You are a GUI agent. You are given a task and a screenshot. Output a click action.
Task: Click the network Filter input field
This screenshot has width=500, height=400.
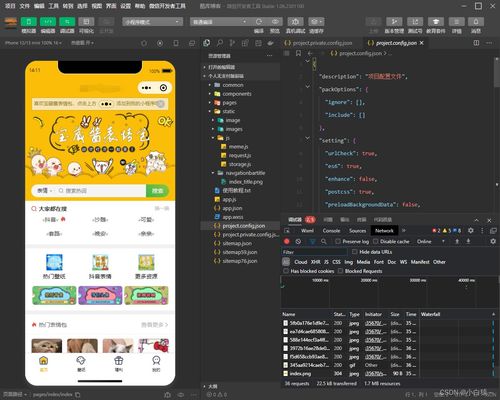point(314,252)
